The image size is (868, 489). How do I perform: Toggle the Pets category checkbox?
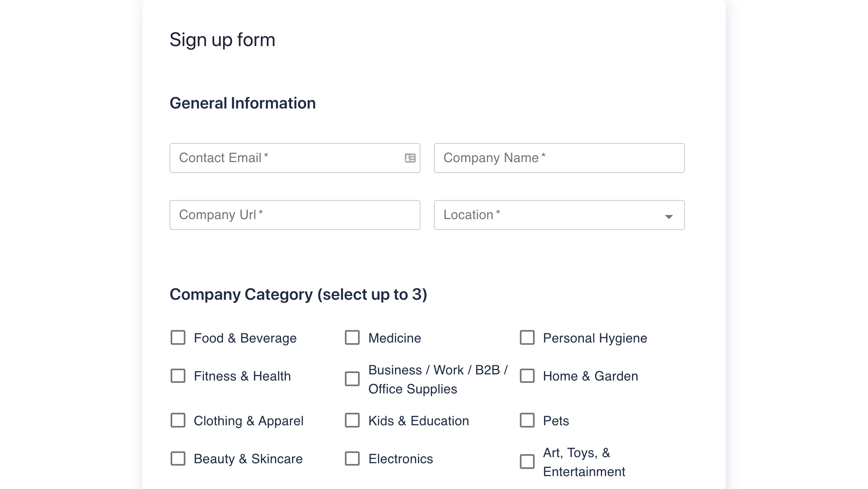click(x=527, y=420)
